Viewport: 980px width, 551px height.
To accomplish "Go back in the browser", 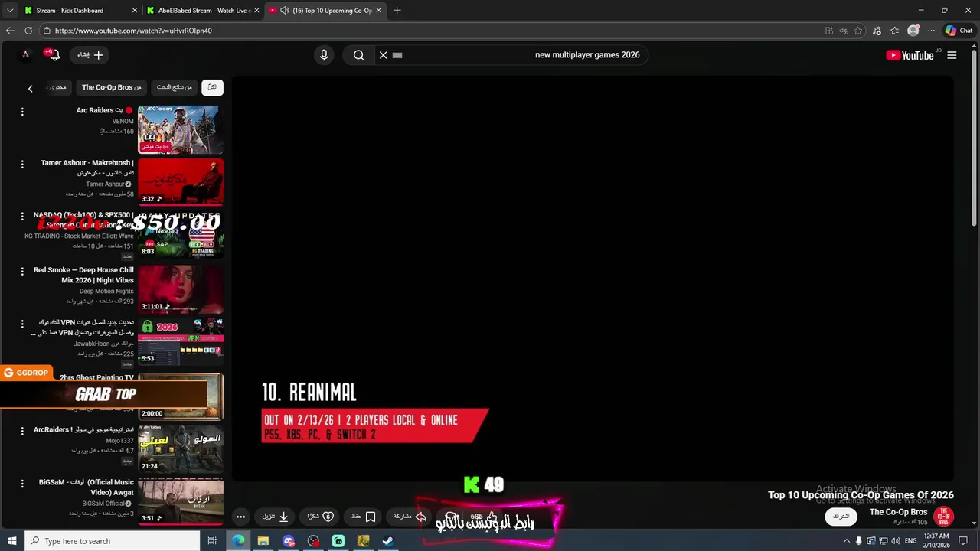I will [x=10, y=31].
